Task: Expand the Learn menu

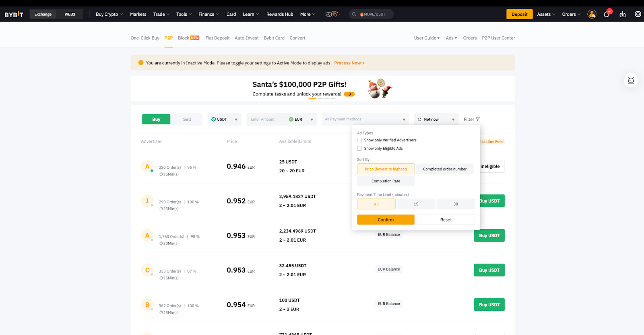Action: [251, 14]
